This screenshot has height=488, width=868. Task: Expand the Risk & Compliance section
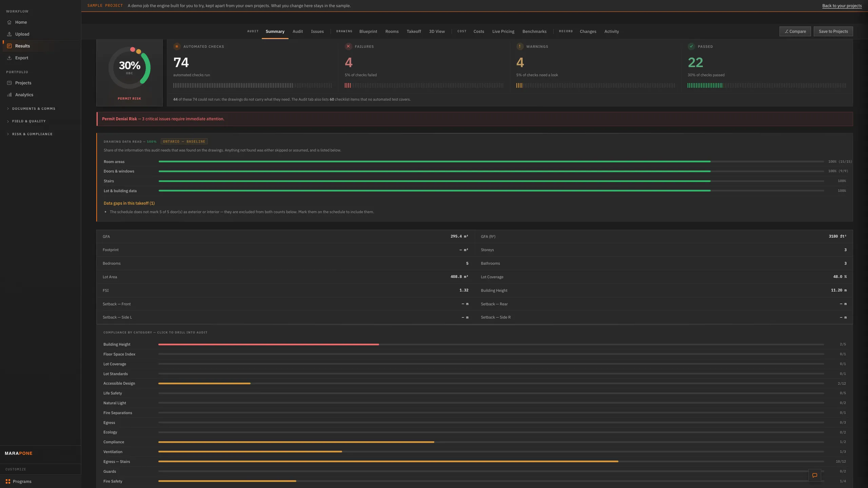(30, 134)
